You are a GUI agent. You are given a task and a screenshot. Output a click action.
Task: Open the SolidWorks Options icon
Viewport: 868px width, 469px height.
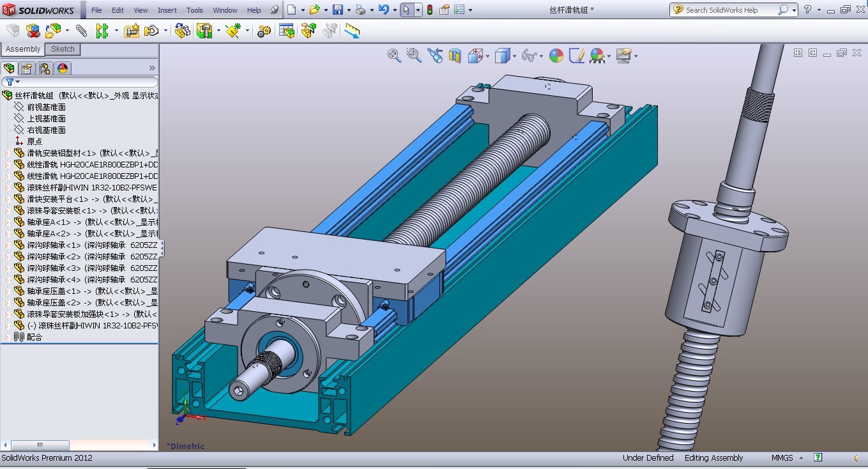click(x=460, y=10)
